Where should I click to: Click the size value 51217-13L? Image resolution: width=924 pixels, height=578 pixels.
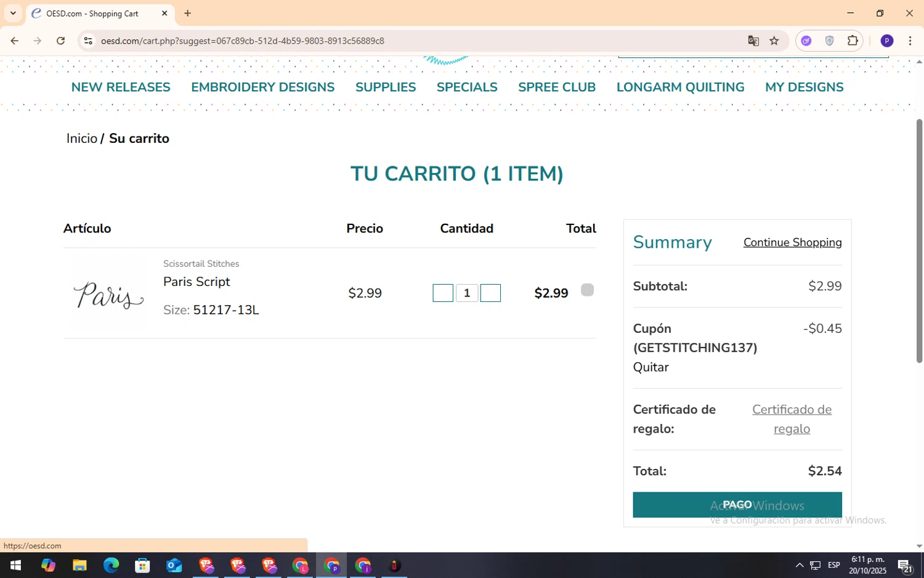[226, 310]
